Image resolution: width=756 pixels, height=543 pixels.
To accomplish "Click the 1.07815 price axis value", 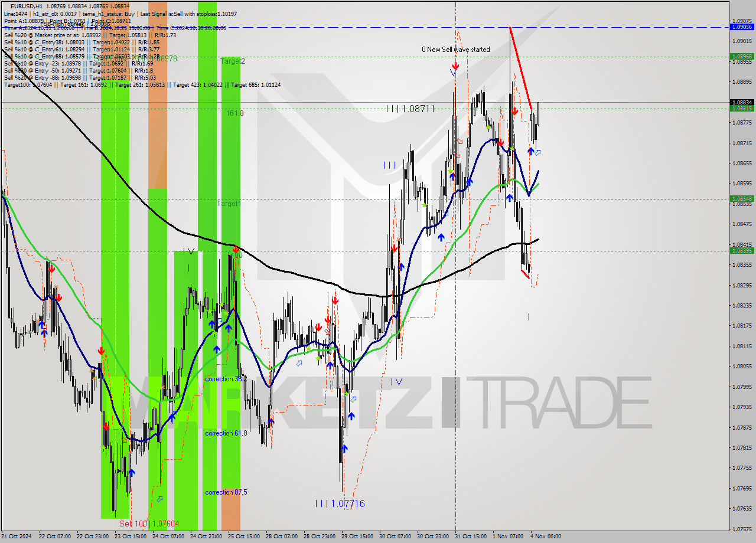I will pos(742,448).
